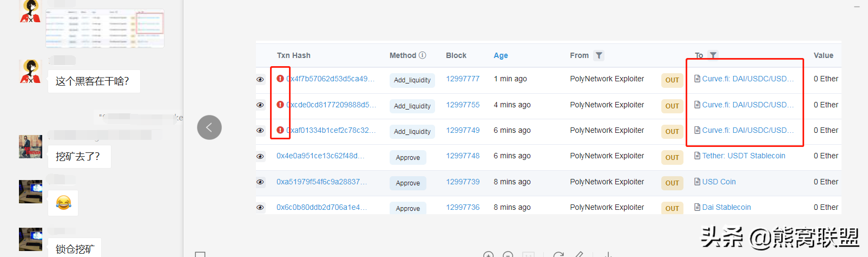
Task: Open transaction hash 0xaf01334b1cef2c78c32…
Action: point(331,130)
